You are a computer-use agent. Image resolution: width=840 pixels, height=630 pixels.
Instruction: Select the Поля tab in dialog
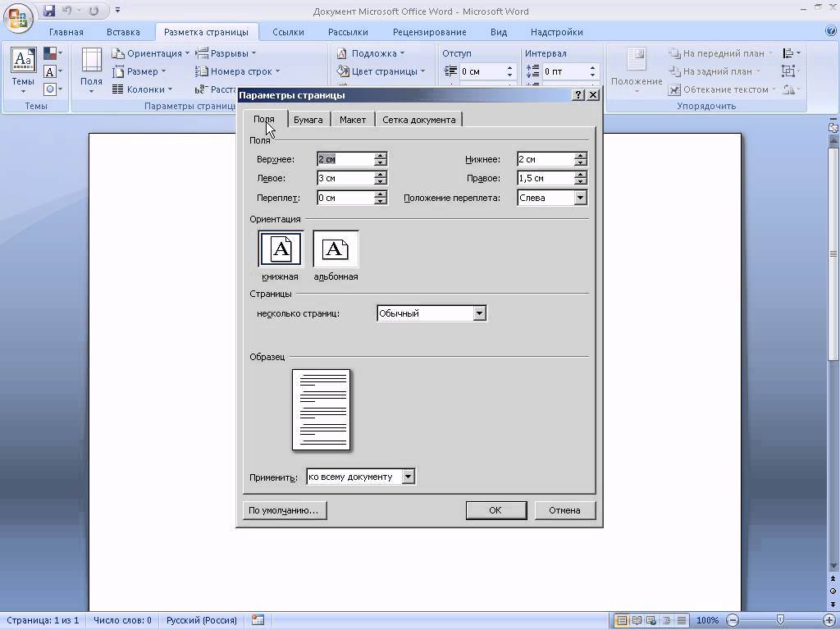(264, 119)
